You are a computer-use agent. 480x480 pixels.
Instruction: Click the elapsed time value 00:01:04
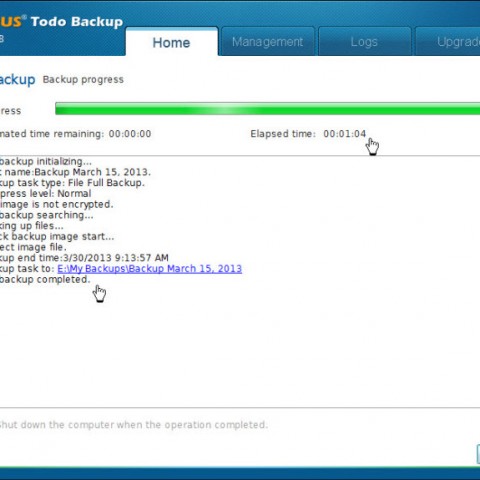coord(344,134)
